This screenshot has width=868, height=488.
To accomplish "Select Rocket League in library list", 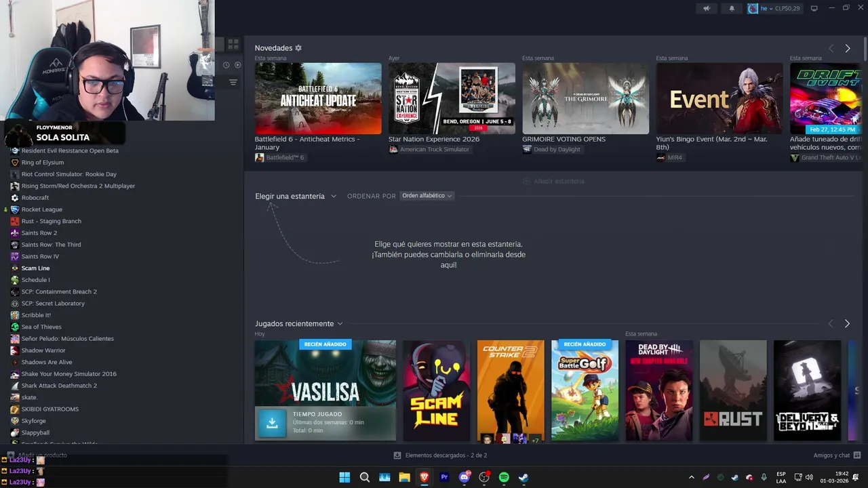I will 41,209.
